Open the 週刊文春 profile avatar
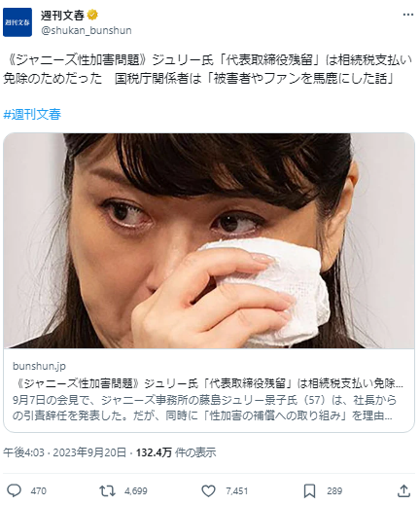 [17, 22]
